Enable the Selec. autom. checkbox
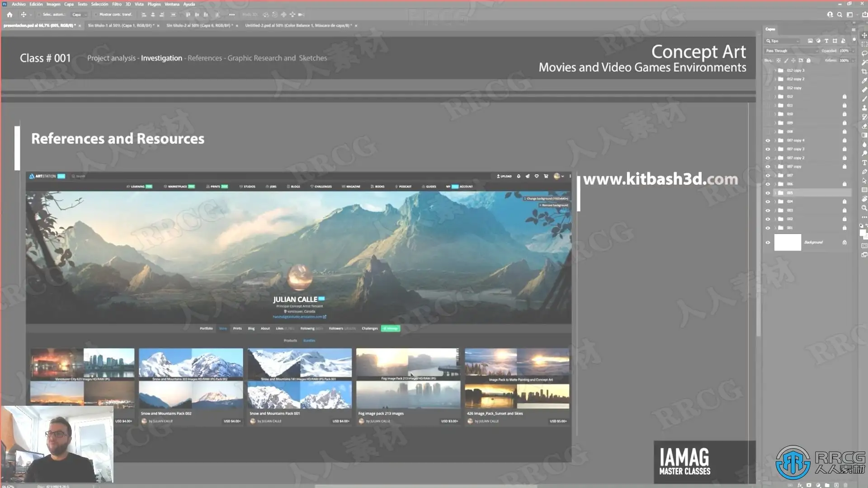 point(39,14)
